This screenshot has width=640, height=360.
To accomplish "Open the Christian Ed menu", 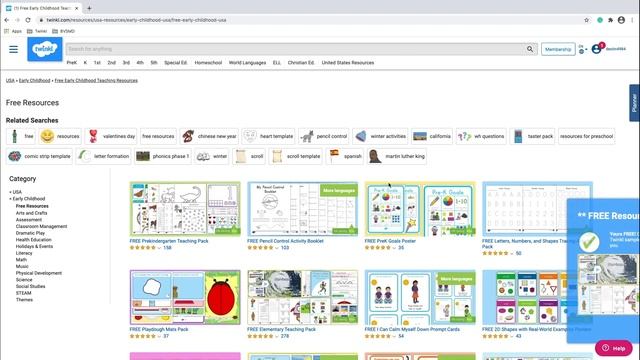I will coord(301,63).
